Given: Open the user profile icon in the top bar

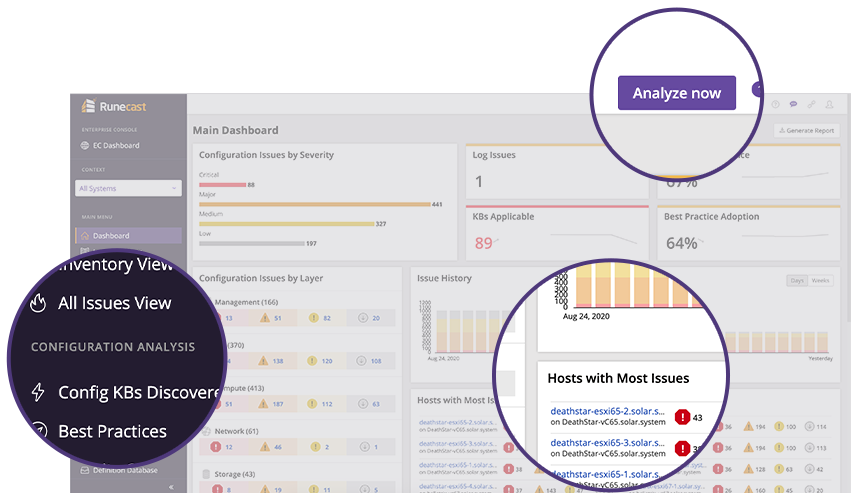Looking at the screenshot, I should (x=829, y=104).
